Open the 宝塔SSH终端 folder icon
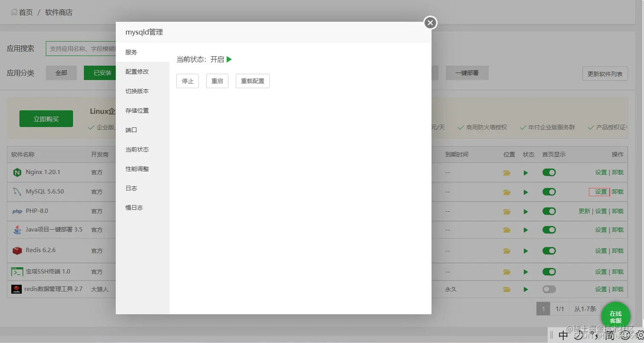Image resolution: width=644 pixels, height=343 pixels. tap(506, 272)
